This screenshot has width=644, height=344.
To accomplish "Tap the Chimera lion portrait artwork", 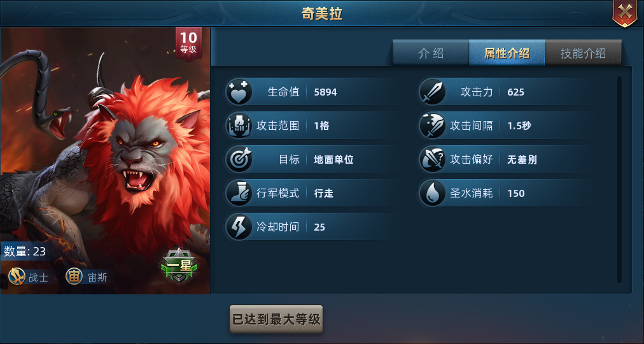I will [x=105, y=161].
